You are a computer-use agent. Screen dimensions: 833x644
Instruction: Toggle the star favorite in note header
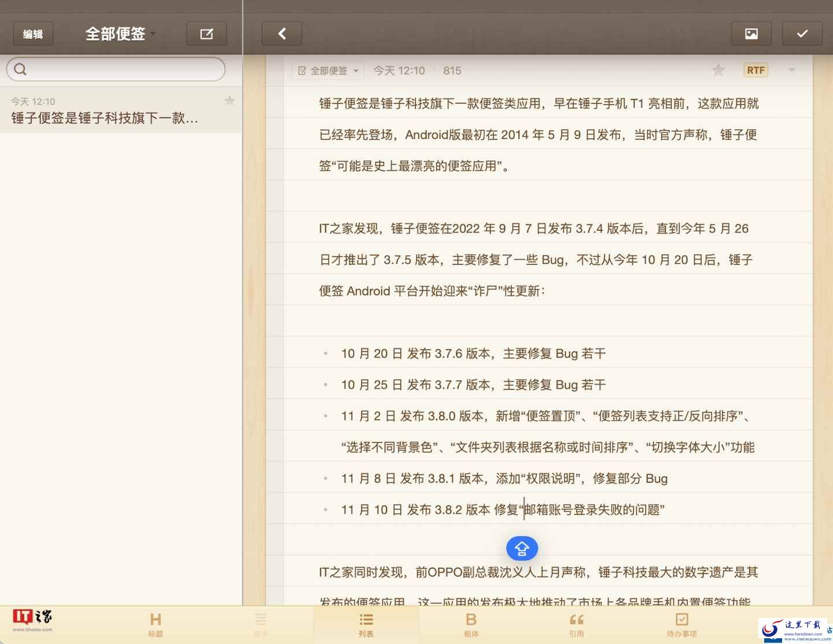(x=718, y=71)
